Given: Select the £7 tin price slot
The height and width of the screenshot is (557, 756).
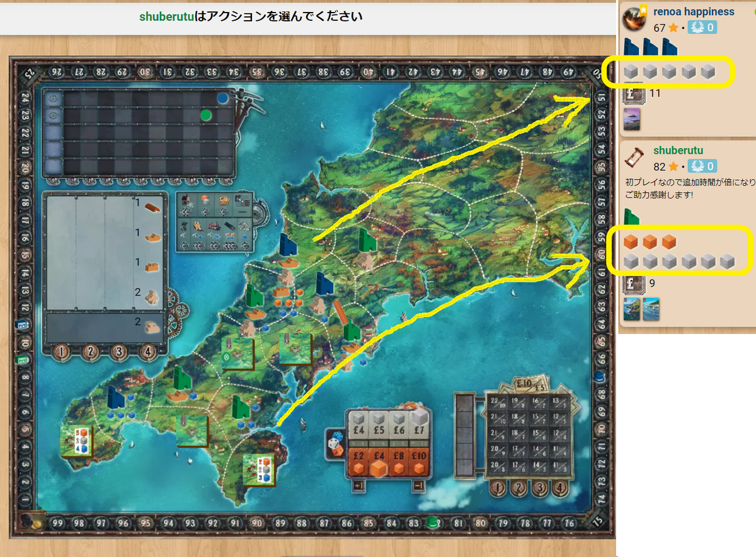Looking at the screenshot, I should 420,426.
